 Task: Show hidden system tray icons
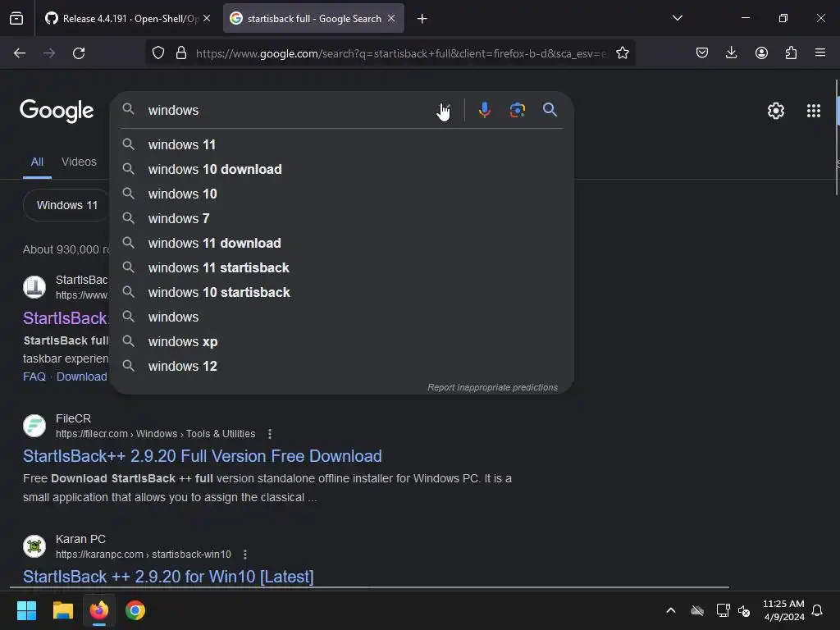pos(671,610)
